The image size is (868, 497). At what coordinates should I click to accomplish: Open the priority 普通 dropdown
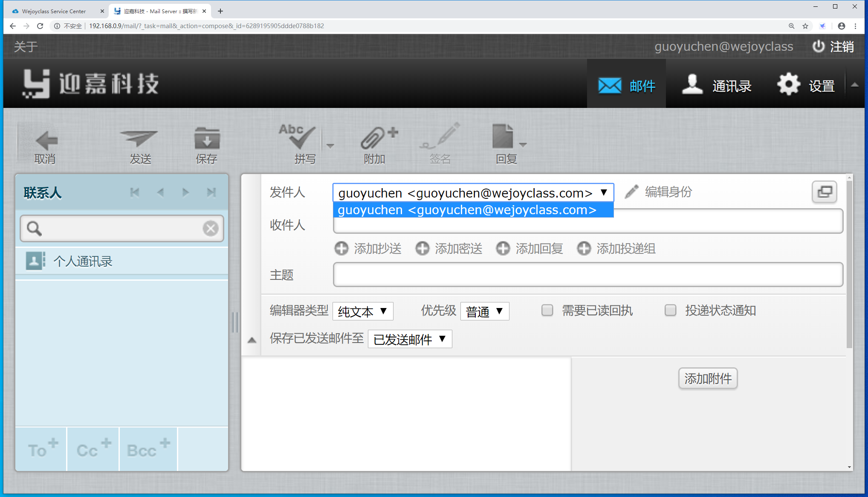click(484, 311)
